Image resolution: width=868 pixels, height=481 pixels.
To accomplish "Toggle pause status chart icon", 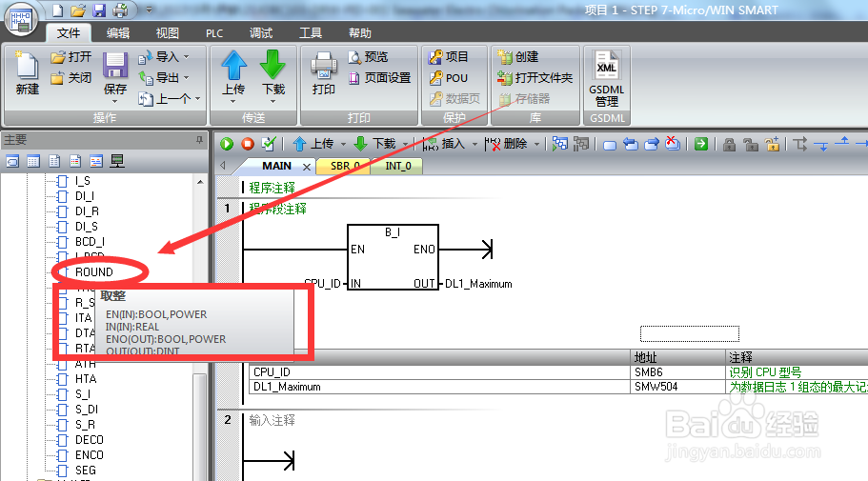I will (x=580, y=144).
